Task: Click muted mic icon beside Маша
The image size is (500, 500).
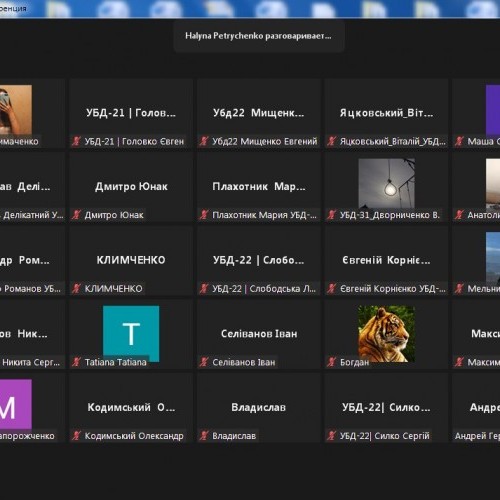Action: point(459,142)
